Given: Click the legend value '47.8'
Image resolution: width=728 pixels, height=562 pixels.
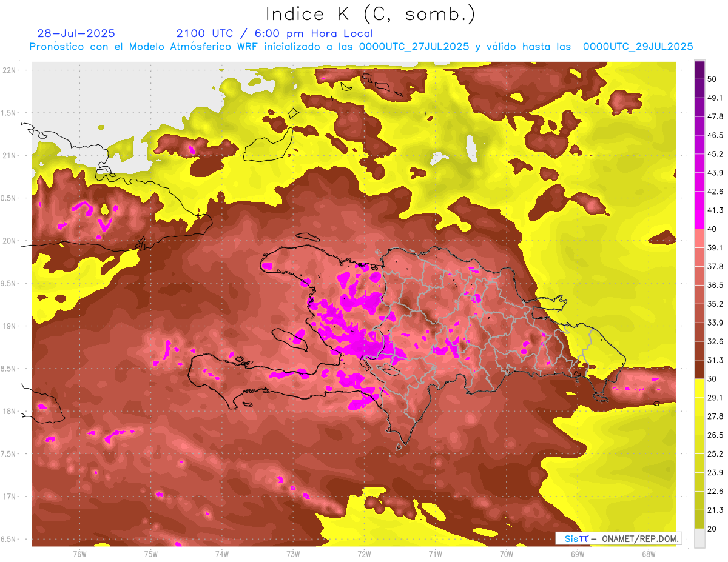Looking at the screenshot, I should (x=716, y=117).
